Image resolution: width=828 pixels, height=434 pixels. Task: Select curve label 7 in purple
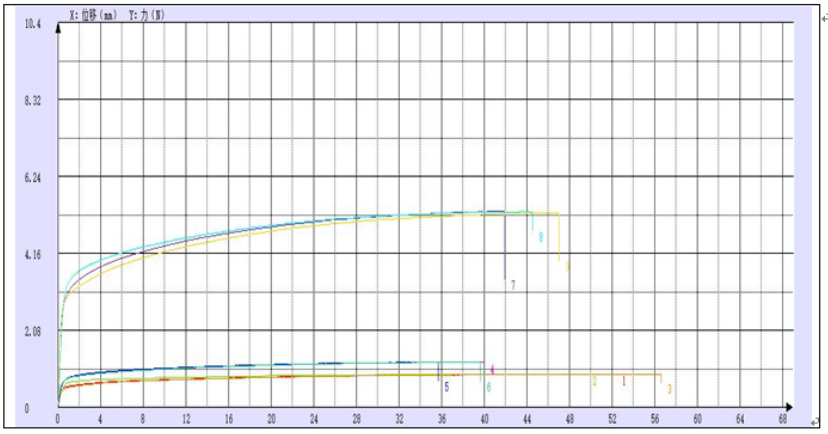tap(513, 285)
